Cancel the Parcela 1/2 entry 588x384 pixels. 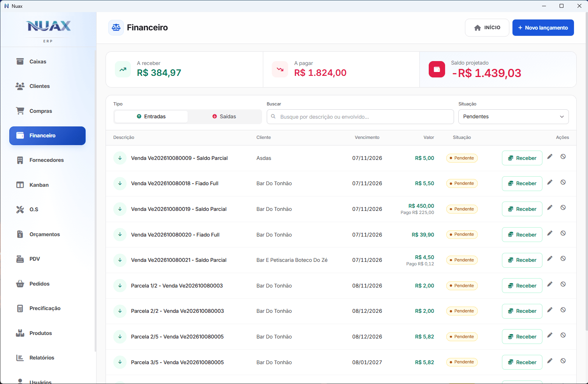click(563, 284)
